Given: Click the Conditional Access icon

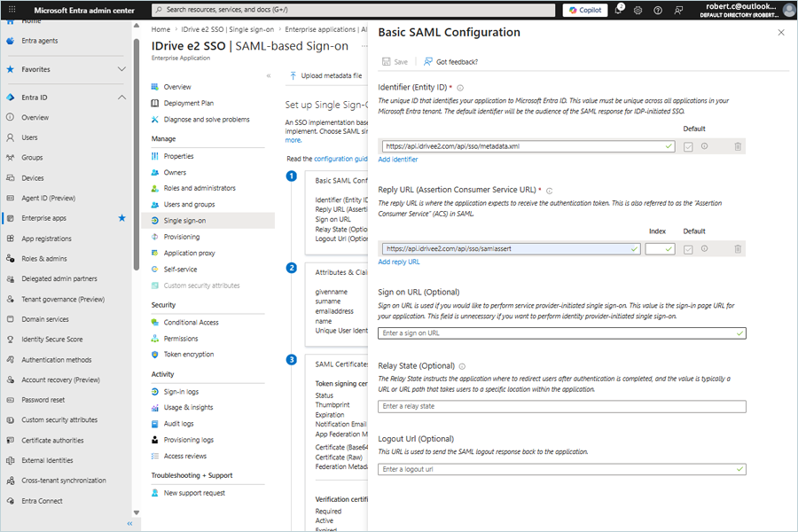Looking at the screenshot, I should pos(154,322).
